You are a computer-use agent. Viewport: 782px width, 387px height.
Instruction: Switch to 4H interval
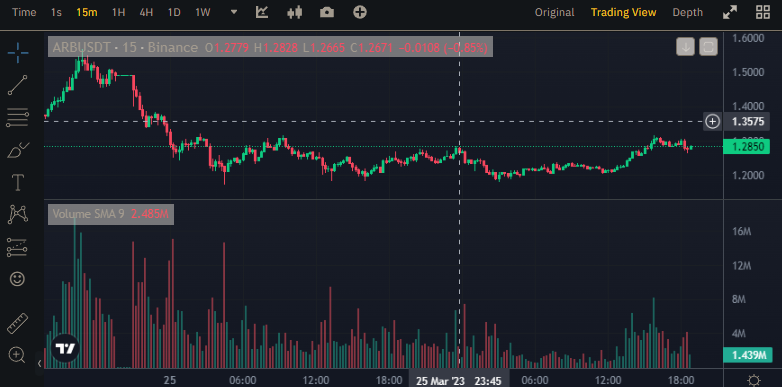pos(146,12)
